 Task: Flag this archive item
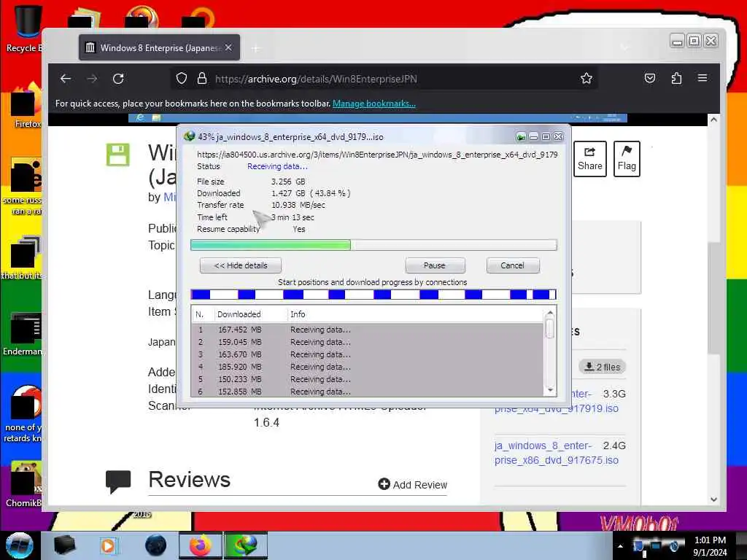click(x=627, y=158)
